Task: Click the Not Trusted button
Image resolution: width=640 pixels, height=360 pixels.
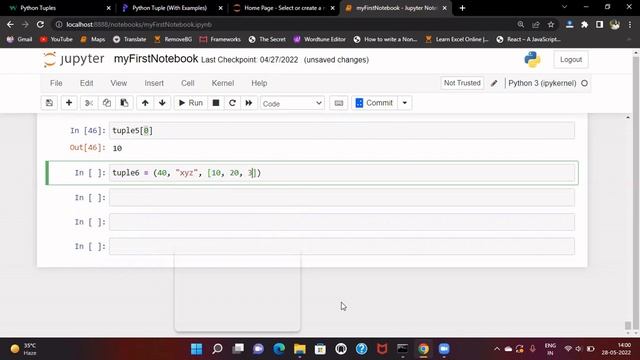Action: [x=462, y=83]
